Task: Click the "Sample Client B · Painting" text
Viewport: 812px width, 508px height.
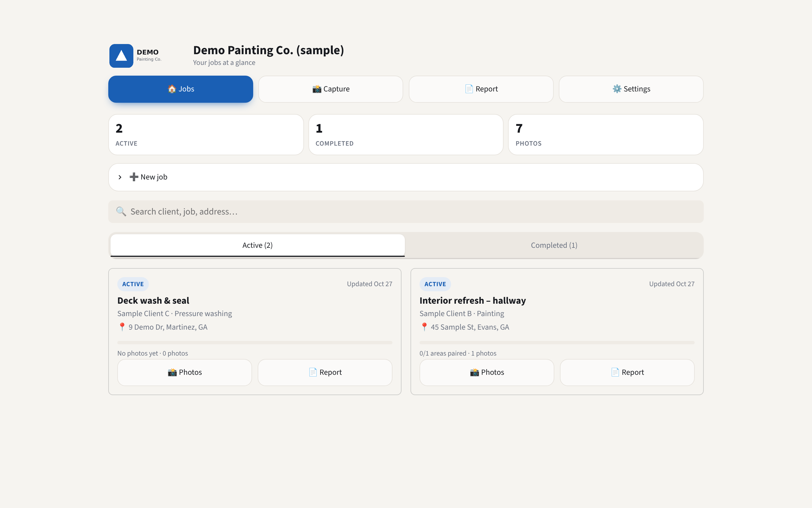Action: [x=462, y=314]
